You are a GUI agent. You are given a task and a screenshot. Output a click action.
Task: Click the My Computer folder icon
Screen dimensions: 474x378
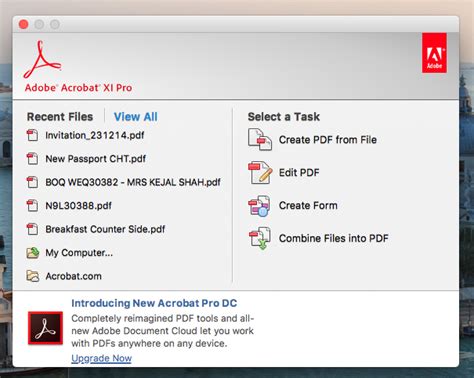click(33, 253)
